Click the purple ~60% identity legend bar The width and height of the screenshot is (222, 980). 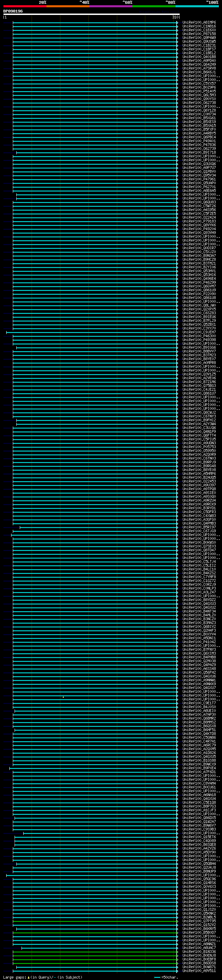point(111,6)
